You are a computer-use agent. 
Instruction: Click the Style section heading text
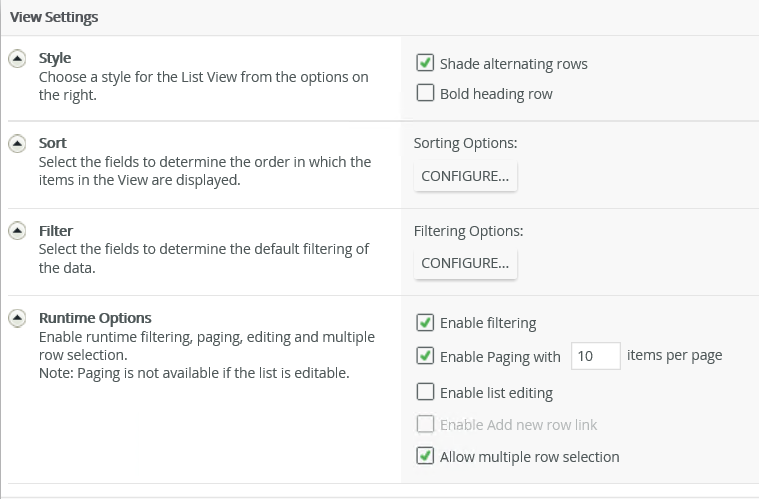pyautogui.click(x=55, y=58)
